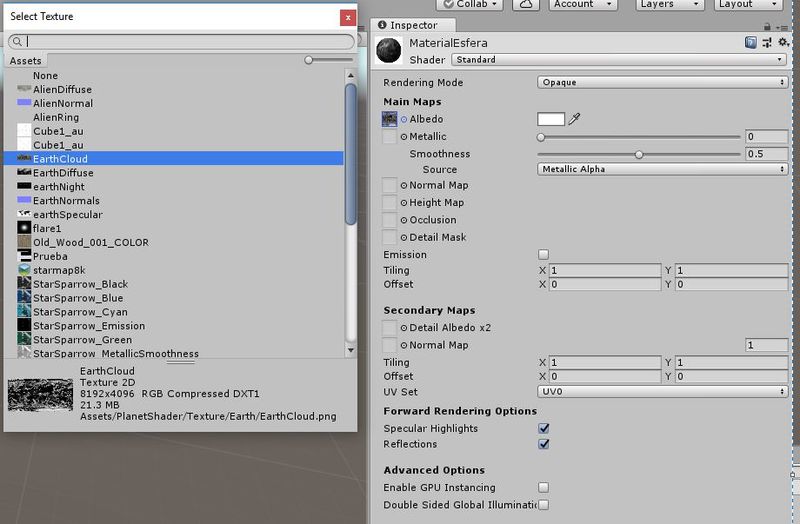Open the Albedo texture picker circle
This screenshot has height=524, width=800.
(x=404, y=119)
